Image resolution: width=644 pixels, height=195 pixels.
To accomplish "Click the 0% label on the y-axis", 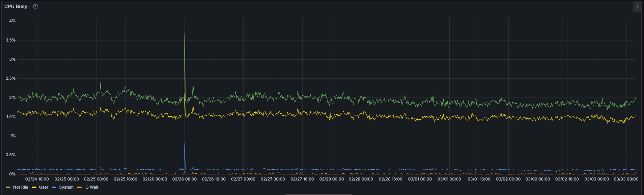I will (12, 174).
